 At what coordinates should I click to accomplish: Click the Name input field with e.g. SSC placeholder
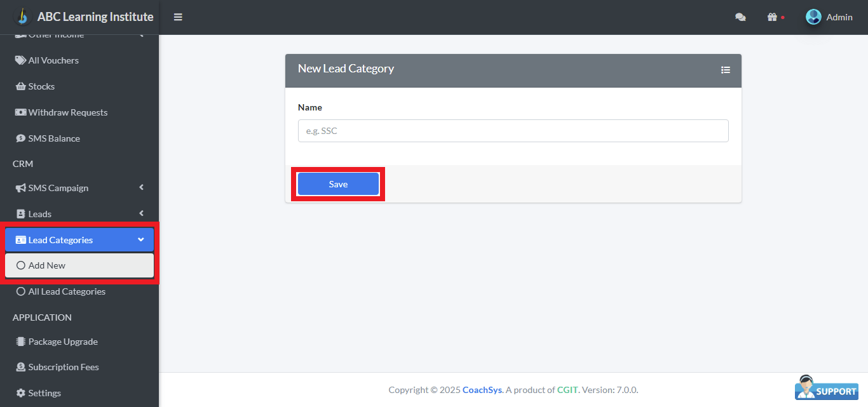click(x=513, y=131)
